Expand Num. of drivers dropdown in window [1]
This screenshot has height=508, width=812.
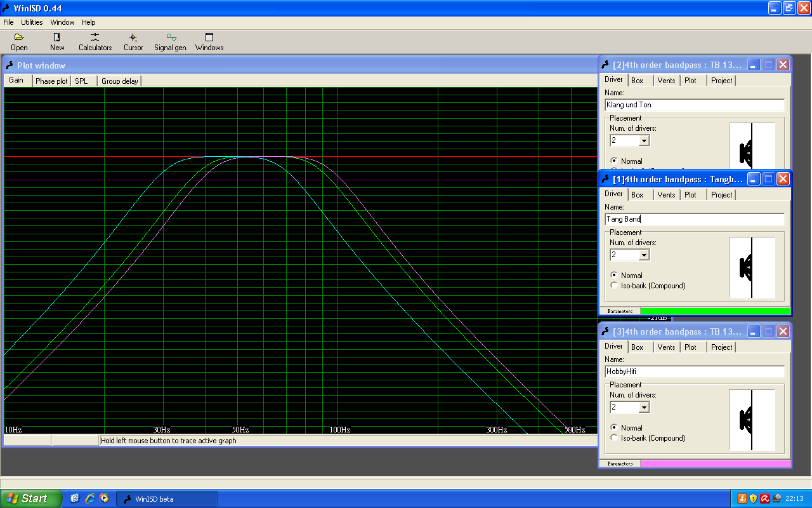[x=644, y=255]
